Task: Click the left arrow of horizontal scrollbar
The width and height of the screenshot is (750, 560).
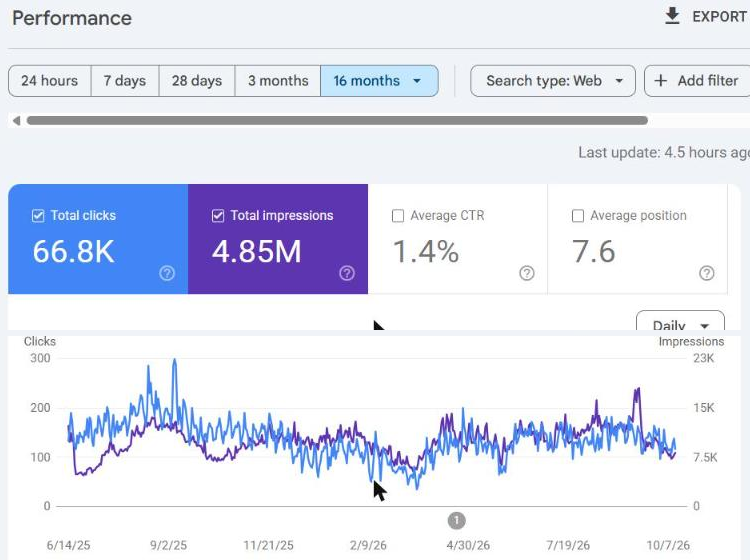Action: [16, 121]
